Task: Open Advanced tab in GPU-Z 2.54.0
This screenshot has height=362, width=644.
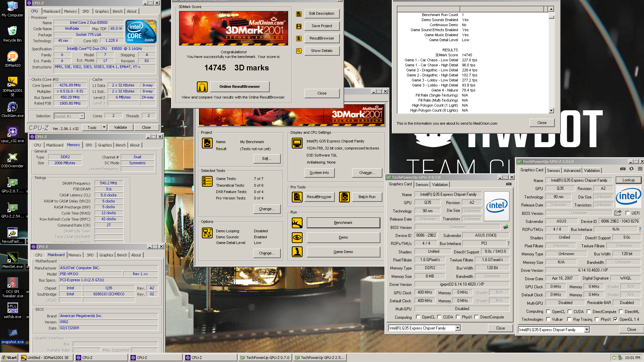Action: tap(572, 171)
